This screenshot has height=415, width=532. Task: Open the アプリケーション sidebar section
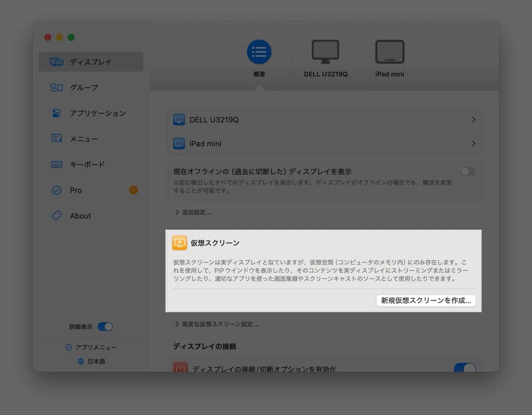coord(91,113)
